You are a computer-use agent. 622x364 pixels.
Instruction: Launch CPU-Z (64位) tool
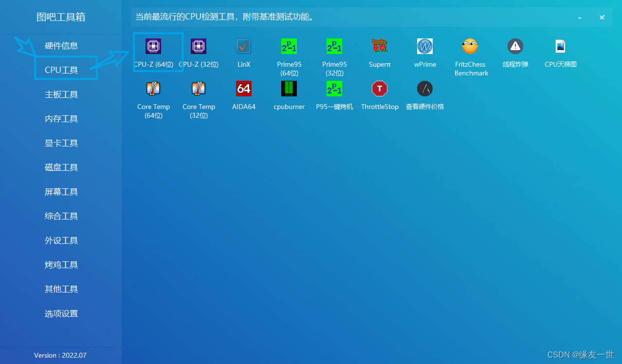tap(153, 54)
